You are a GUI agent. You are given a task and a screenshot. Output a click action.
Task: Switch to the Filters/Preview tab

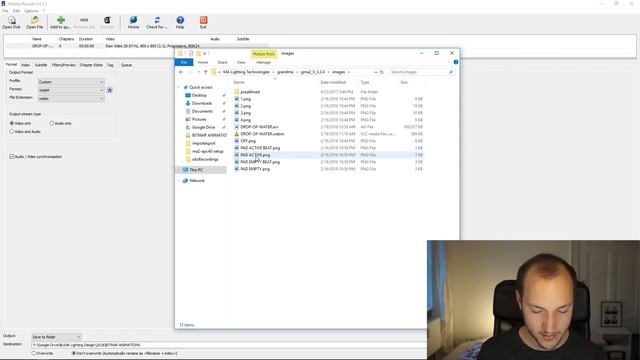tap(64, 65)
